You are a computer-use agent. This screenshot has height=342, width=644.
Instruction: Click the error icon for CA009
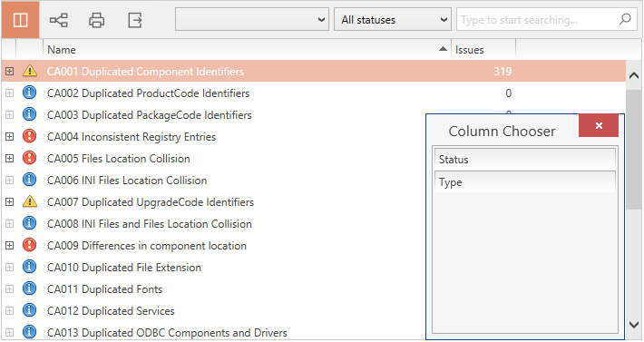coord(30,245)
